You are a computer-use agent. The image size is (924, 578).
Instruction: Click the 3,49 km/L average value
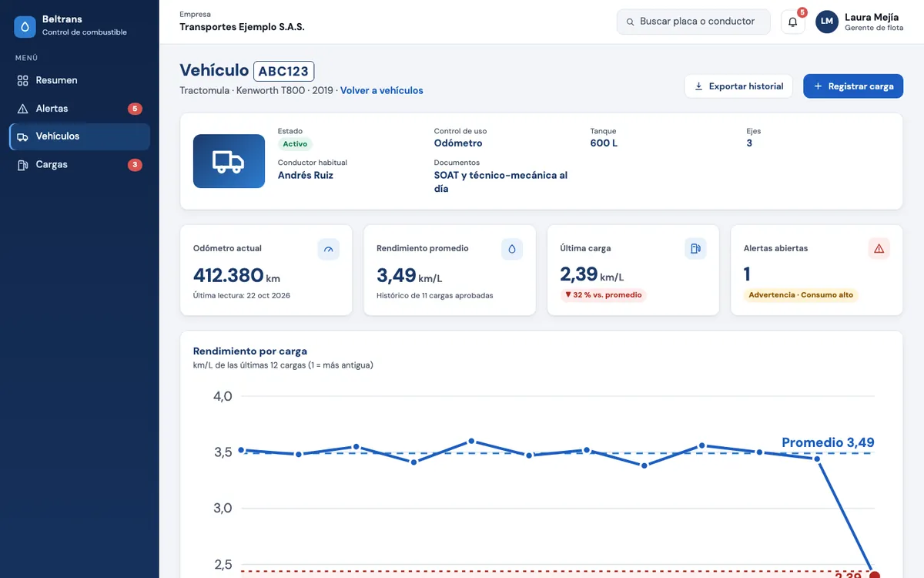410,275
